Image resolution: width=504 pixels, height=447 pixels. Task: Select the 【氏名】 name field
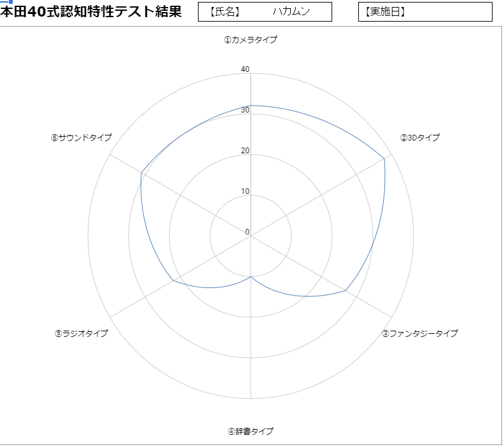265,12
